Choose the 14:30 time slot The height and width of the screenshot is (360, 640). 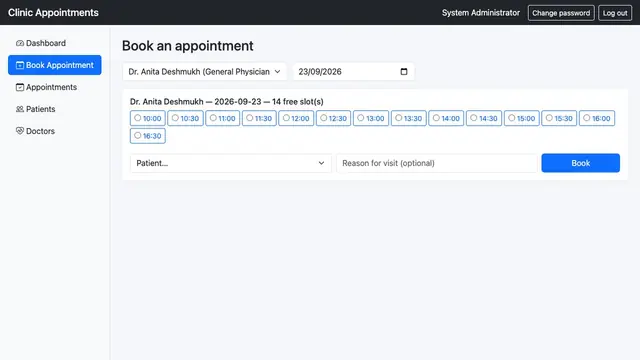click(484, 118)
